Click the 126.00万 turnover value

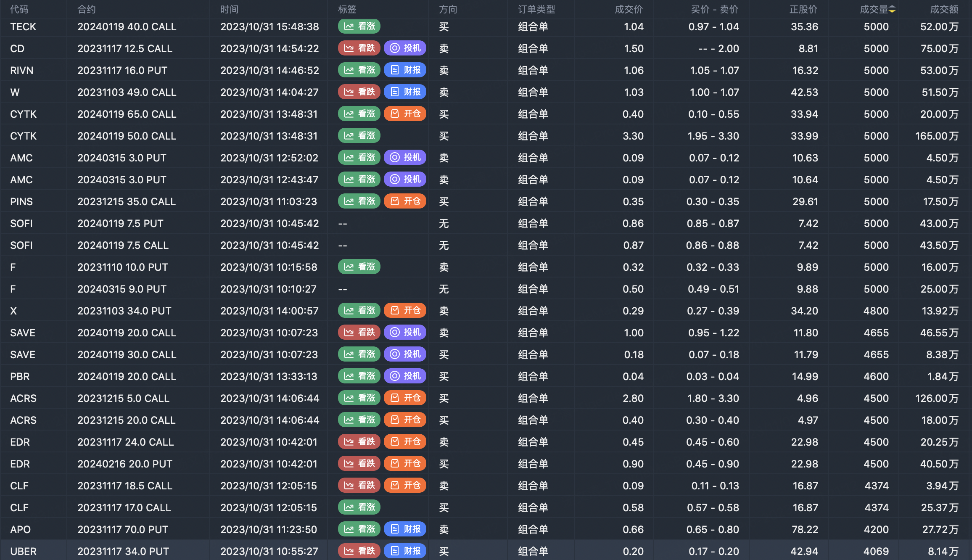937,398
